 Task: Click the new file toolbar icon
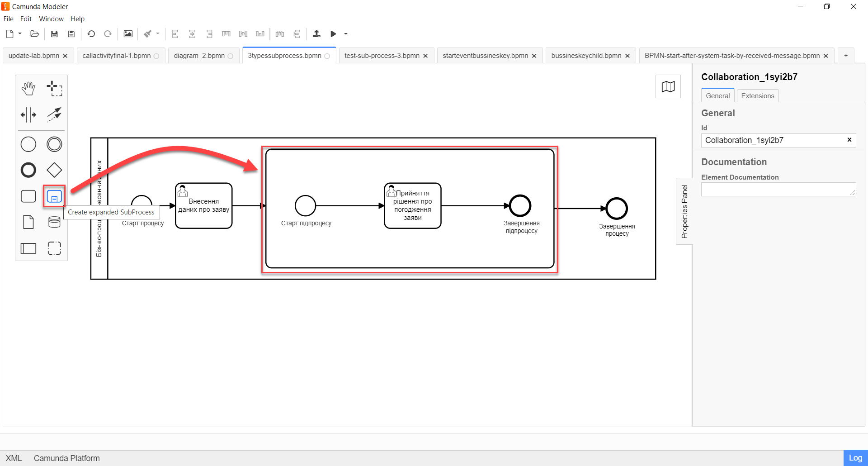tap(10, 34)
